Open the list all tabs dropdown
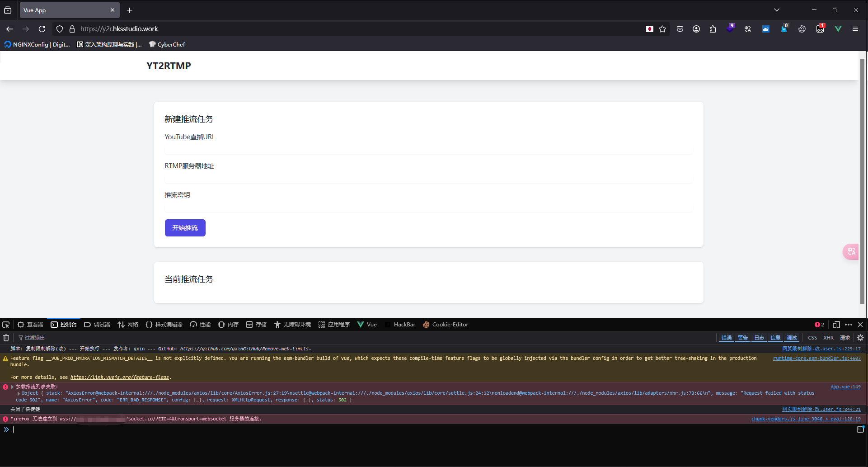The height and width of the screenshot is (467, 868). pyautogui.click(x=777, y=10)
